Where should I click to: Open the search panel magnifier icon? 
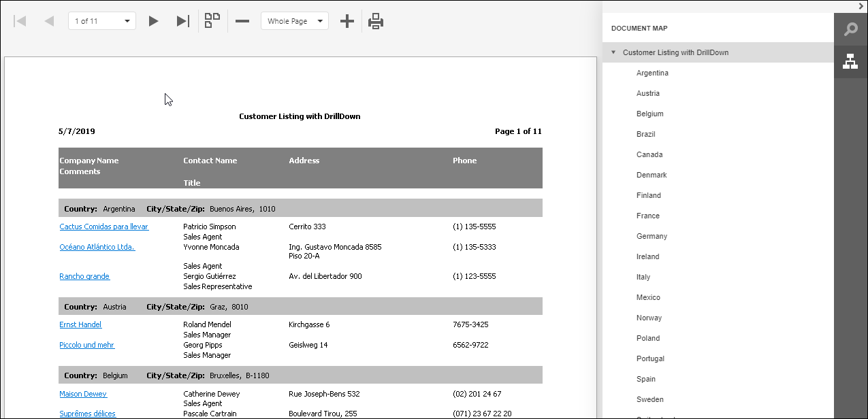pos(850,29)
